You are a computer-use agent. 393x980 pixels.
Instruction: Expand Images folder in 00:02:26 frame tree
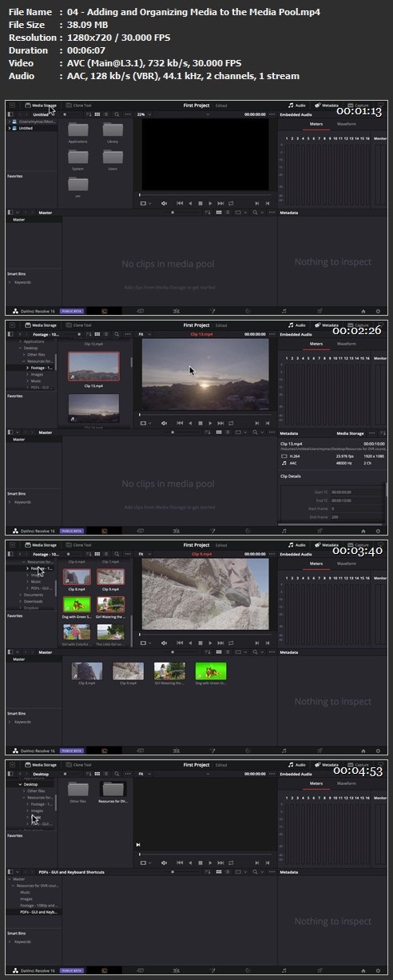[28, 373]
